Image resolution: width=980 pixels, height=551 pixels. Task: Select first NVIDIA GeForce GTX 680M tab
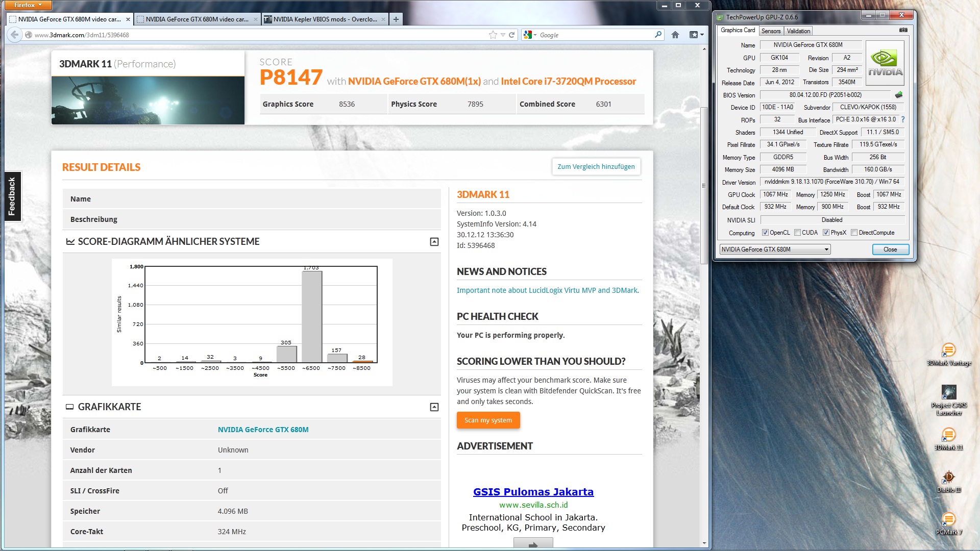point(69,19)
